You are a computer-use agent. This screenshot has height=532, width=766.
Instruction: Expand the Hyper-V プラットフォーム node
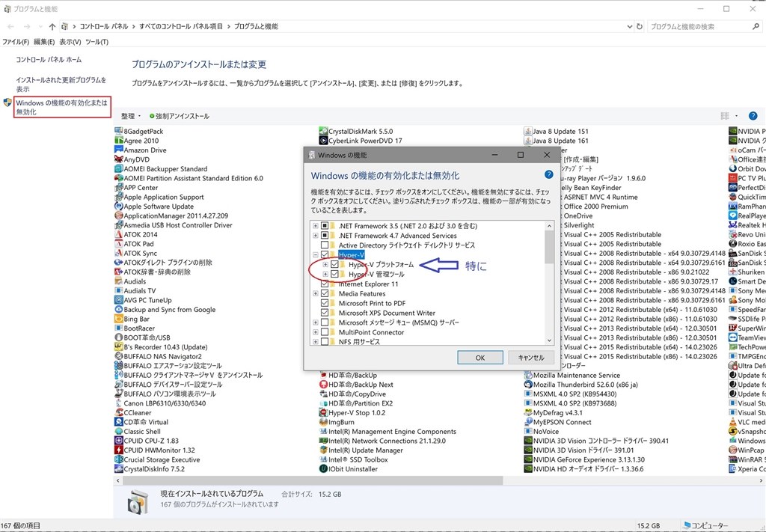click(x=325, y=264)
